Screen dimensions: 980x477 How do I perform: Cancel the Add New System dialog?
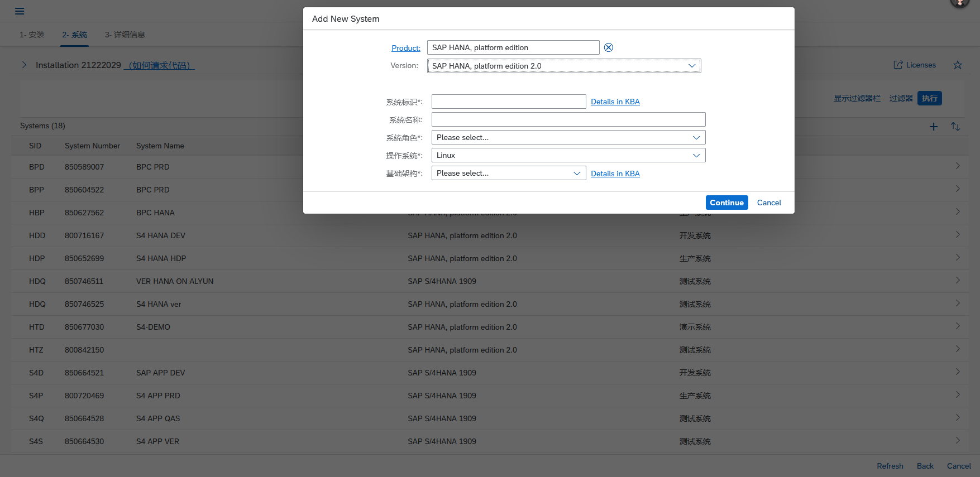769,203
